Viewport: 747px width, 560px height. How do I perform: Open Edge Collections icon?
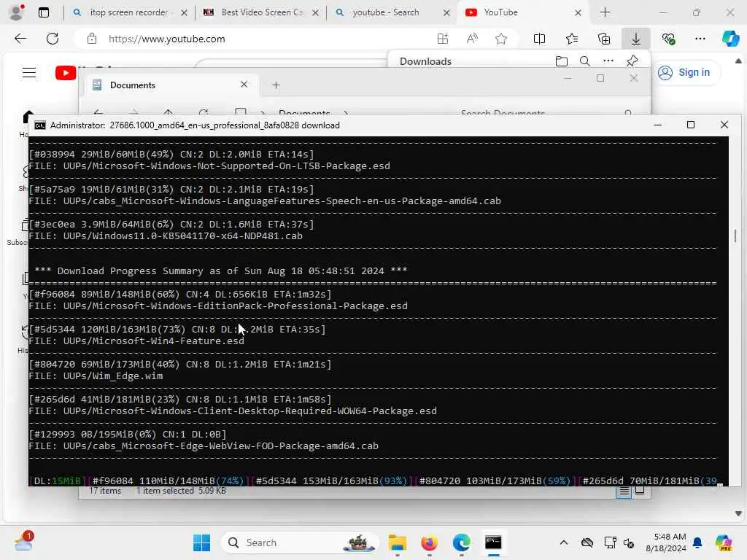603,39
